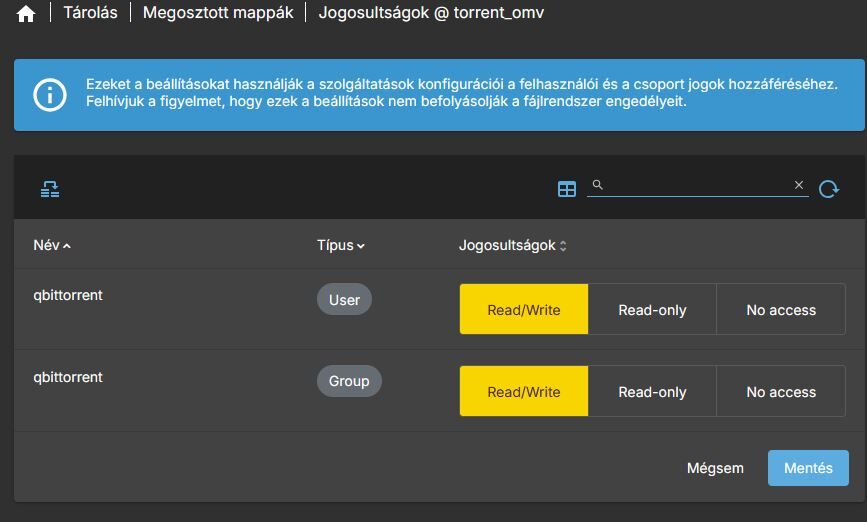This screenshot has width=867, height=522.
Task: Click the Mentés save button
Action: point(808,468)
